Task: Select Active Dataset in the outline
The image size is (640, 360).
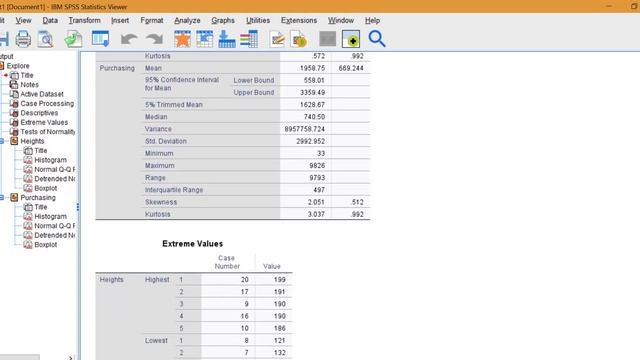Action: click(42, 94)
